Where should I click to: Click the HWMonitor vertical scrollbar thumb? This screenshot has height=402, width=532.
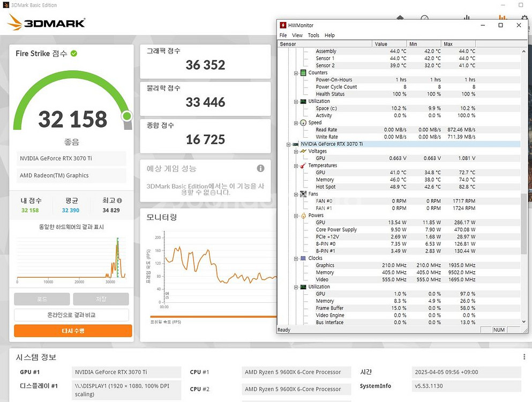524,224
